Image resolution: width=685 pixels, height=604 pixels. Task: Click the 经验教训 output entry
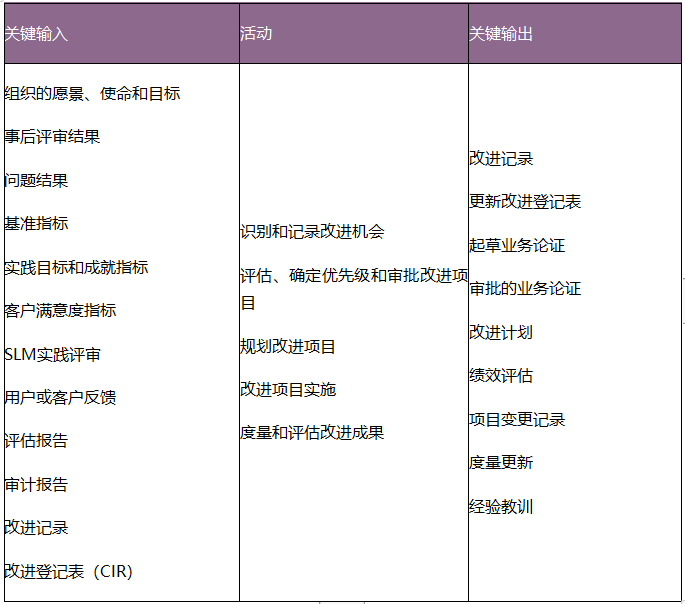pos(501,507)
